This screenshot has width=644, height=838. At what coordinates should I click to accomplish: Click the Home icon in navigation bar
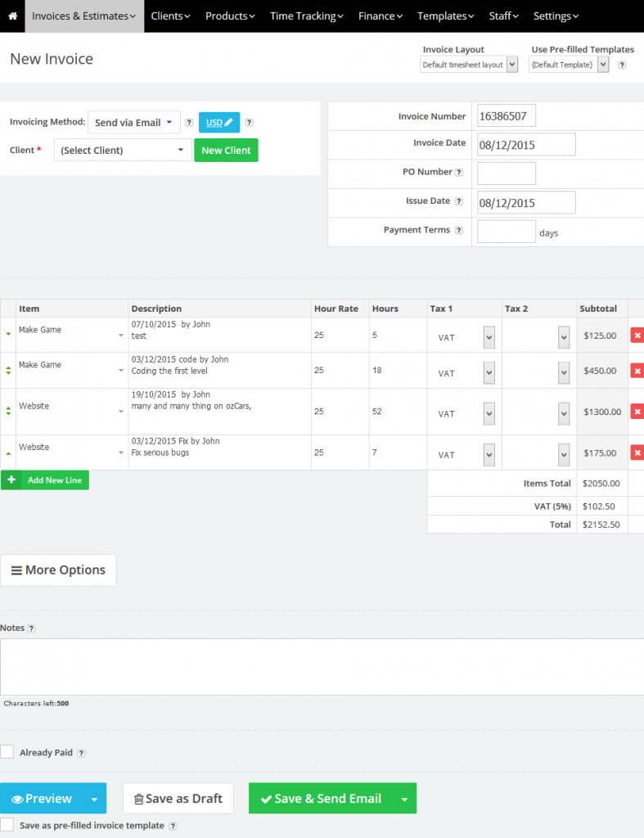click(12, 16)
